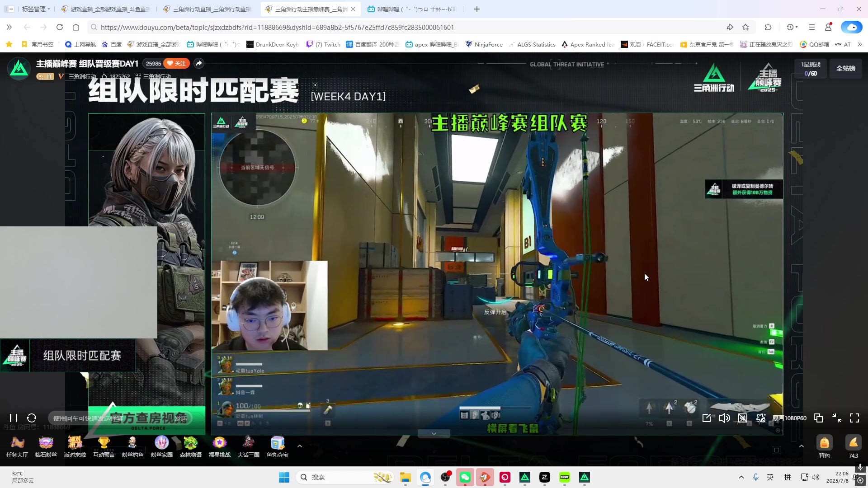Collapse the player bottom chevron handle
The height and width of the screenshot is (488, 868).
tap(434, 434)
